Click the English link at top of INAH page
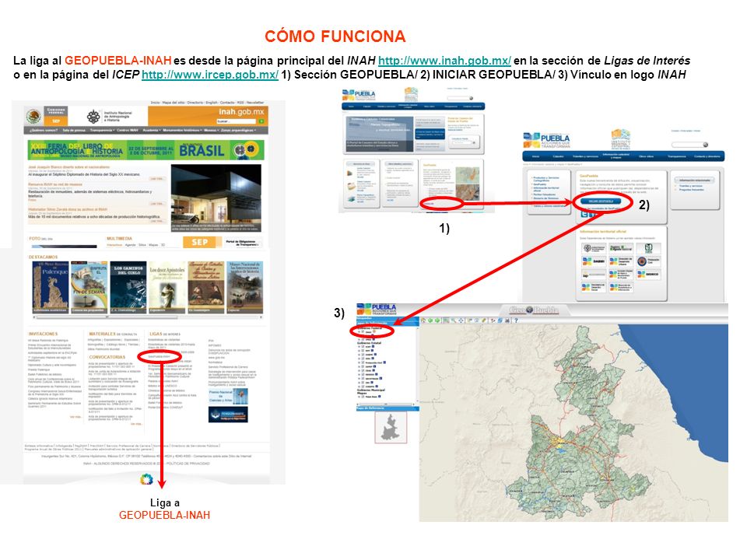Viewport: 747px width, 560px height. pos(212,103)
